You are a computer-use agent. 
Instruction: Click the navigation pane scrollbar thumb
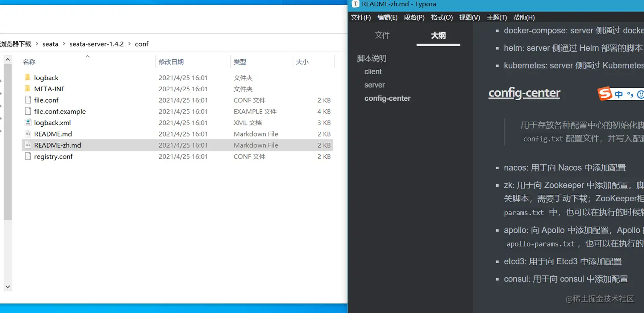[x=7, y=142]
